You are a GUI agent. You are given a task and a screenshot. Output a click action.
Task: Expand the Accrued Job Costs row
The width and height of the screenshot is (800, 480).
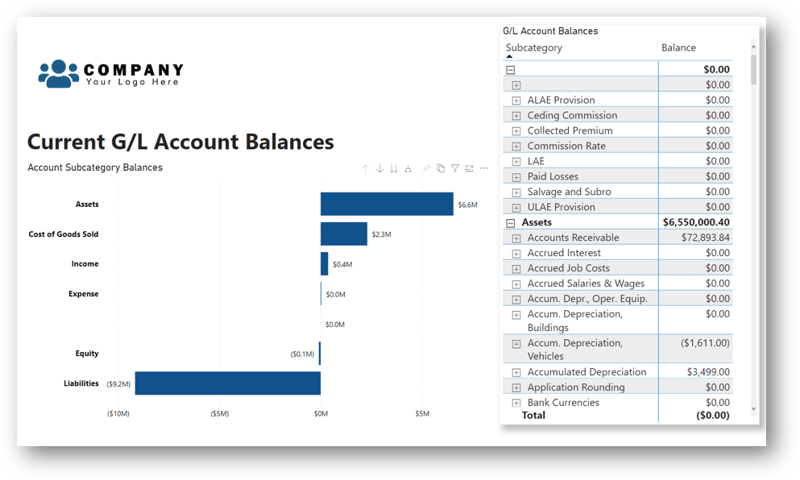[516, 269]
